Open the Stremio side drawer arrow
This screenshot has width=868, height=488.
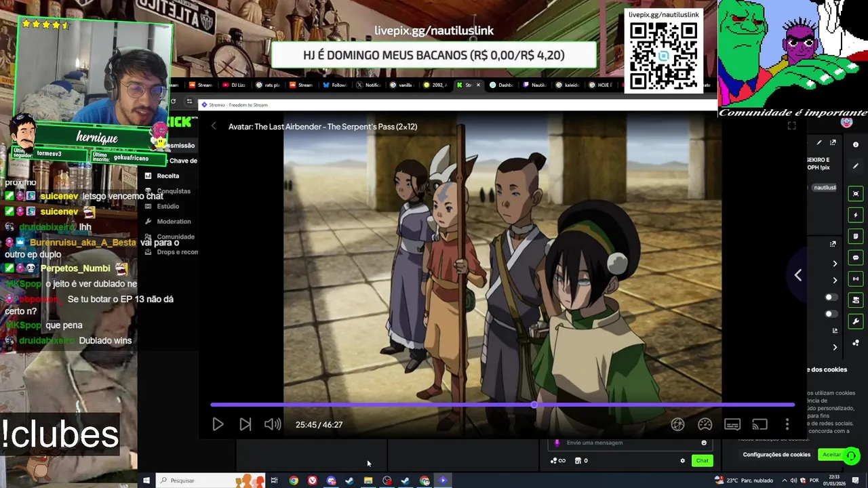pos(798,274)
